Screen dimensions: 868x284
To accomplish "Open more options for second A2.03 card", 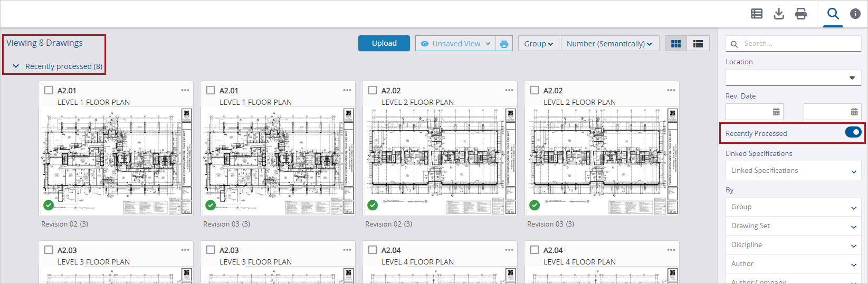I will tap(347, 250).
